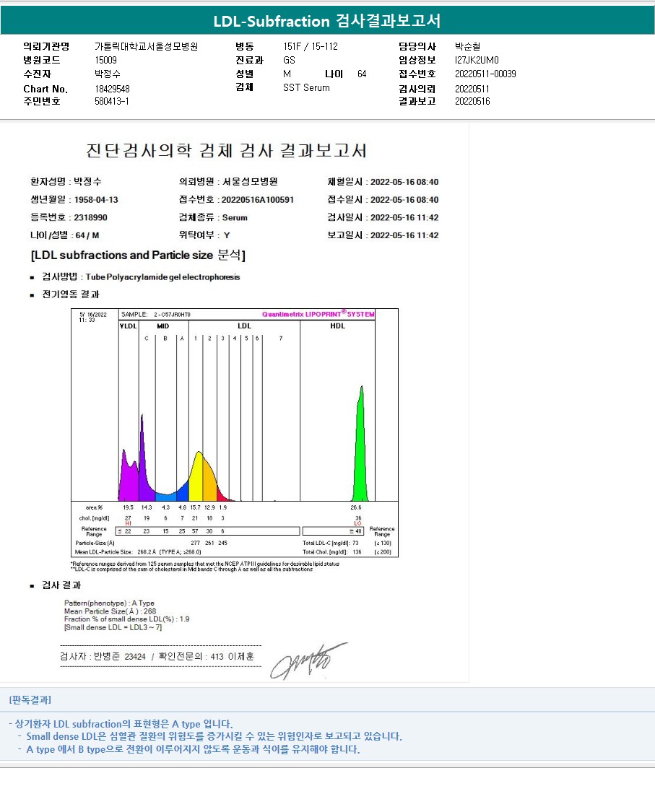The image size is (655, 812).
Task: Click the "VLDL" column header in chart
Action: pyautogui.click(x=128, y=326)
